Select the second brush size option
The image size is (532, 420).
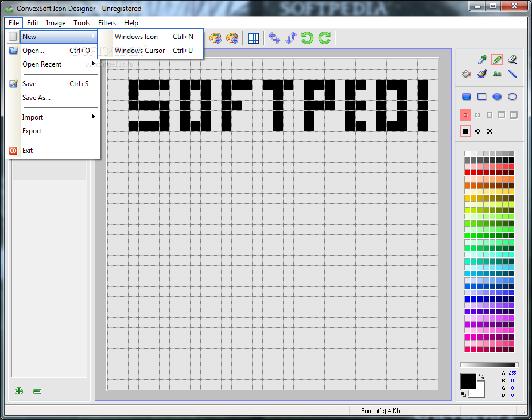477,115
